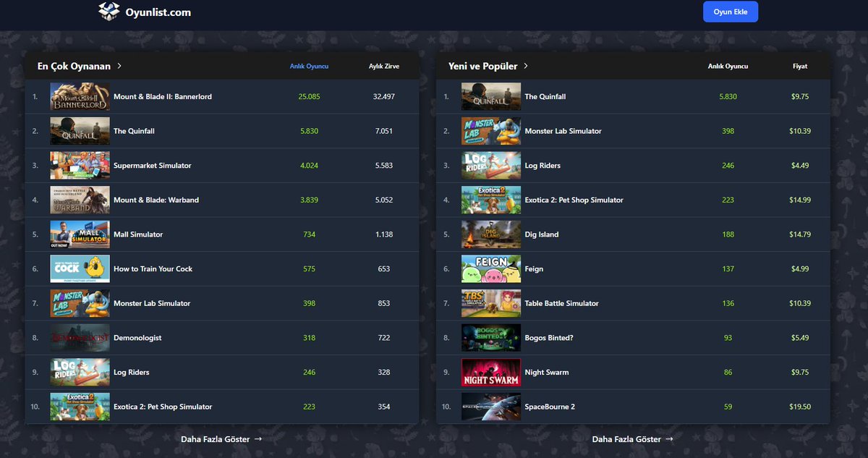
Task: Click the $5.49 price of Bogos Binted?
Action: click(800, 338)
